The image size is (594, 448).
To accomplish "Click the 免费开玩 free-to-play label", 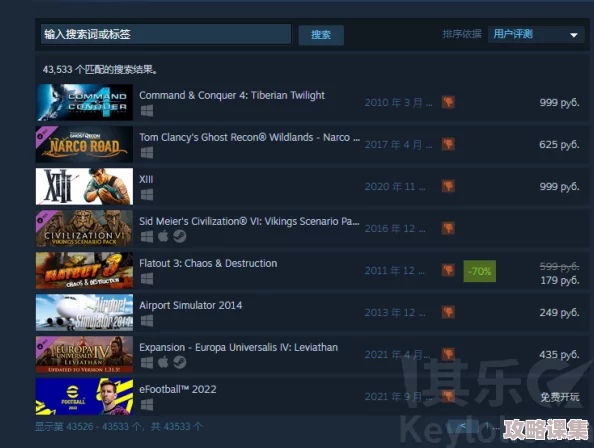I will (560, 397).
